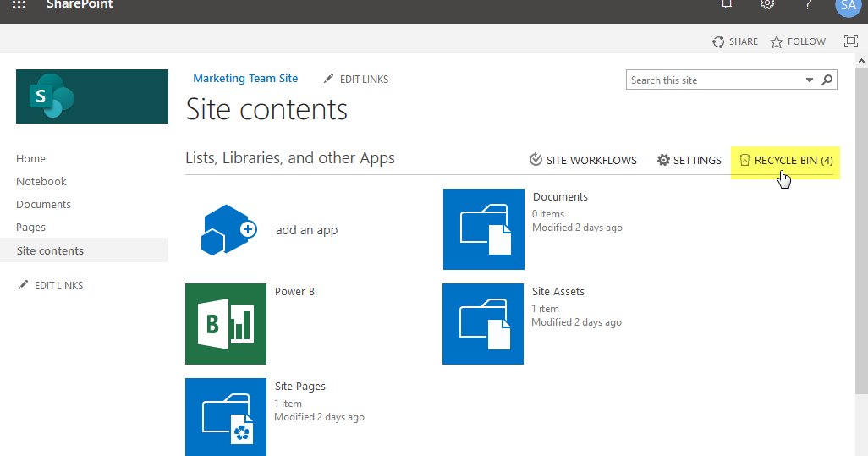The width and height of the screenshot is (868, 456).
Task: Open Site Workflows
Action: [x=583, y=160]
